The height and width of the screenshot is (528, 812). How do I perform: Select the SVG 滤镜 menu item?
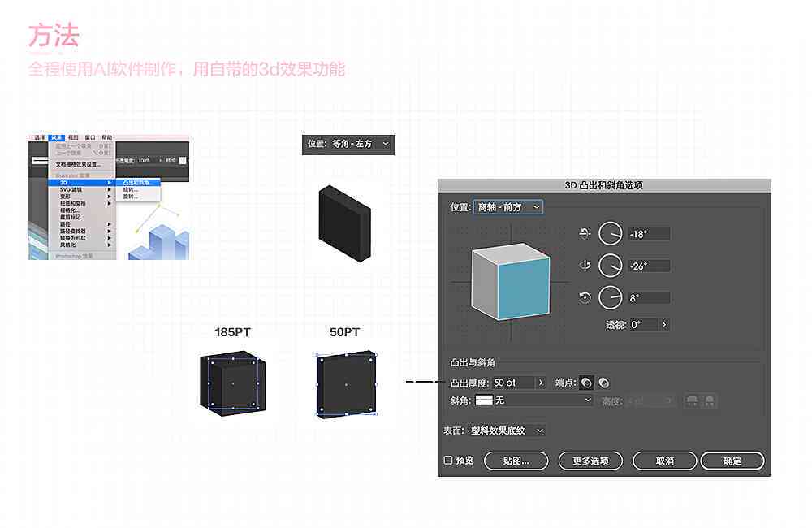(82, 189)
